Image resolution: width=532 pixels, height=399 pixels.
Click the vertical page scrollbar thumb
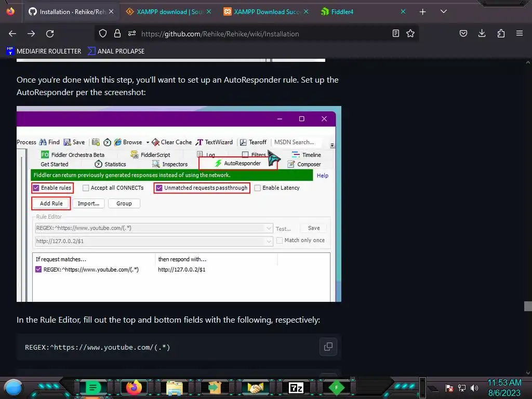click(x=528, y=306)
